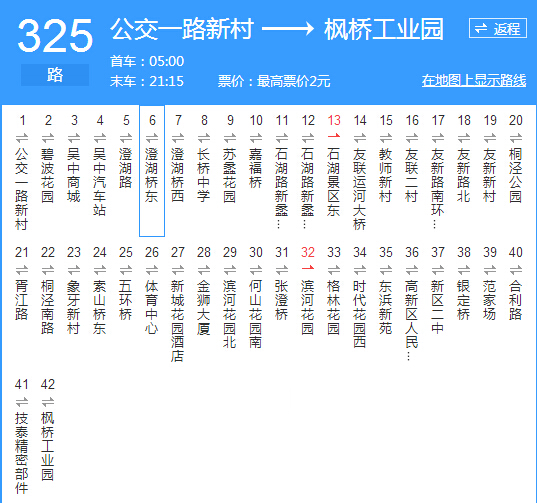Screen dimensions: 537x503
Task: Click two-way arrows icon under stop 6
Action: tap(152, 138)
